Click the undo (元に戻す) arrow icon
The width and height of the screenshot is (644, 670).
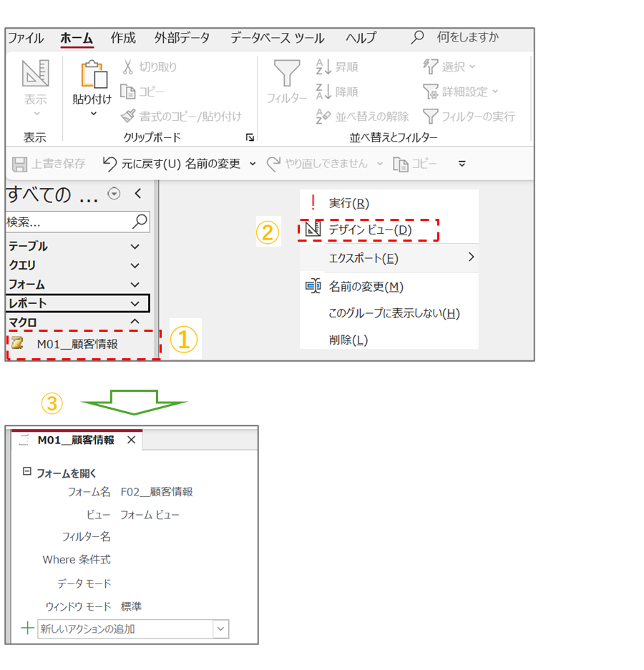click(109, 164)
